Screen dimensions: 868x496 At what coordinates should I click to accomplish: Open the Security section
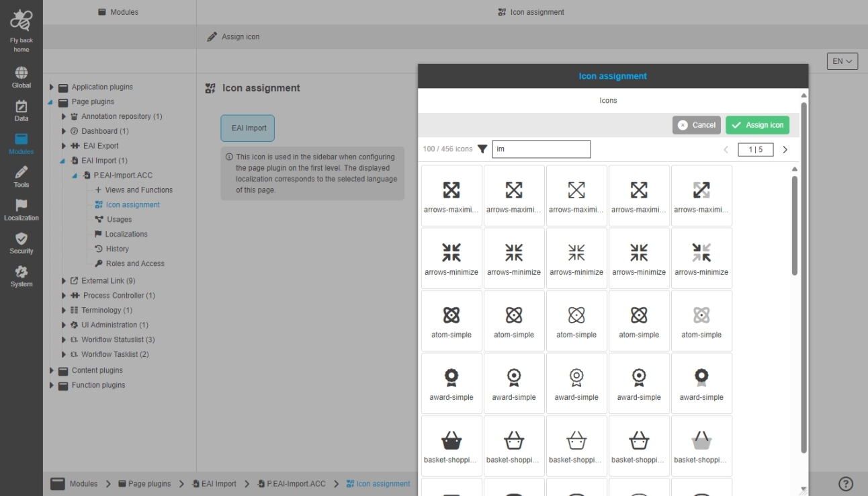[21, 242]
